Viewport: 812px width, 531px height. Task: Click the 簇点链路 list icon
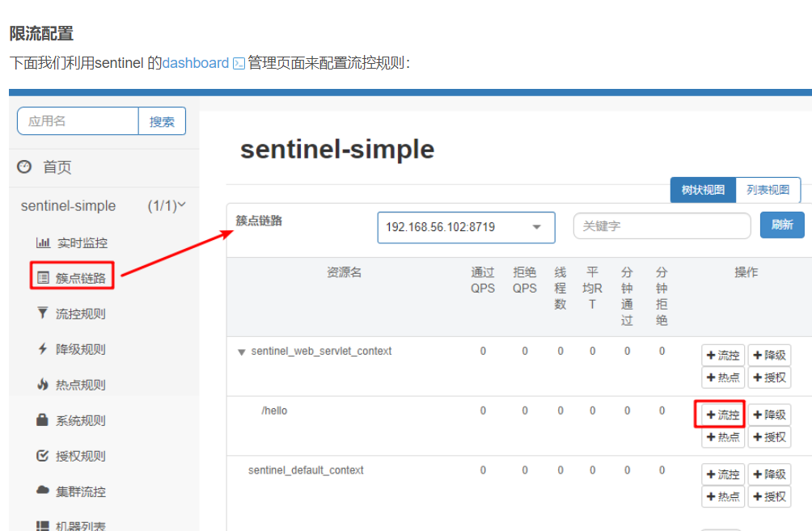pyautogui.click(x=43, y=278)
